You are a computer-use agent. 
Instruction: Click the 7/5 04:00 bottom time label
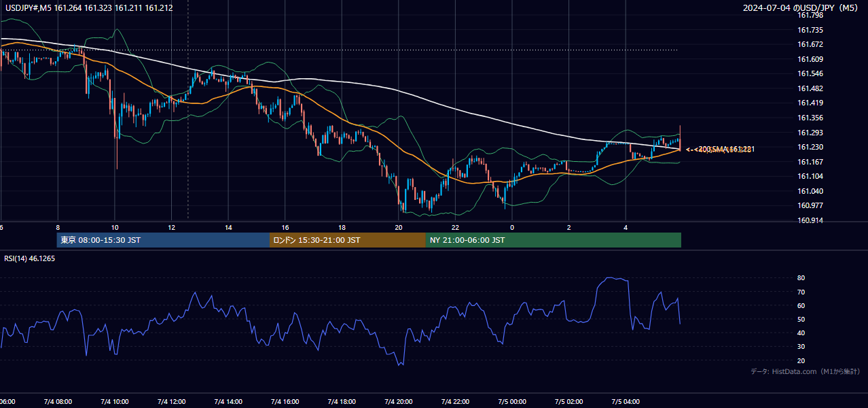click(626, 402)
